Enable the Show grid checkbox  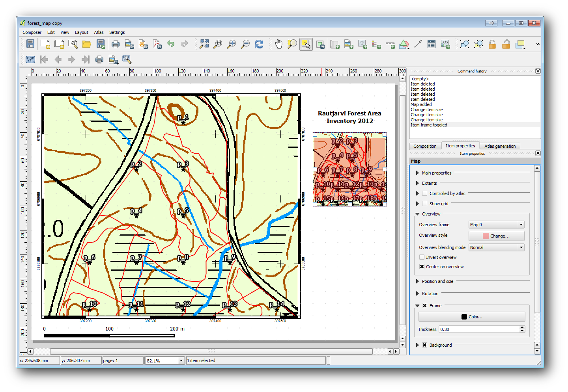tap(425, 204)
